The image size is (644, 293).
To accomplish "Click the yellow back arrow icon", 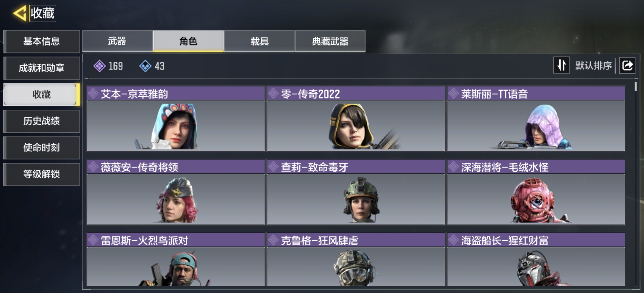I will 20,13.
